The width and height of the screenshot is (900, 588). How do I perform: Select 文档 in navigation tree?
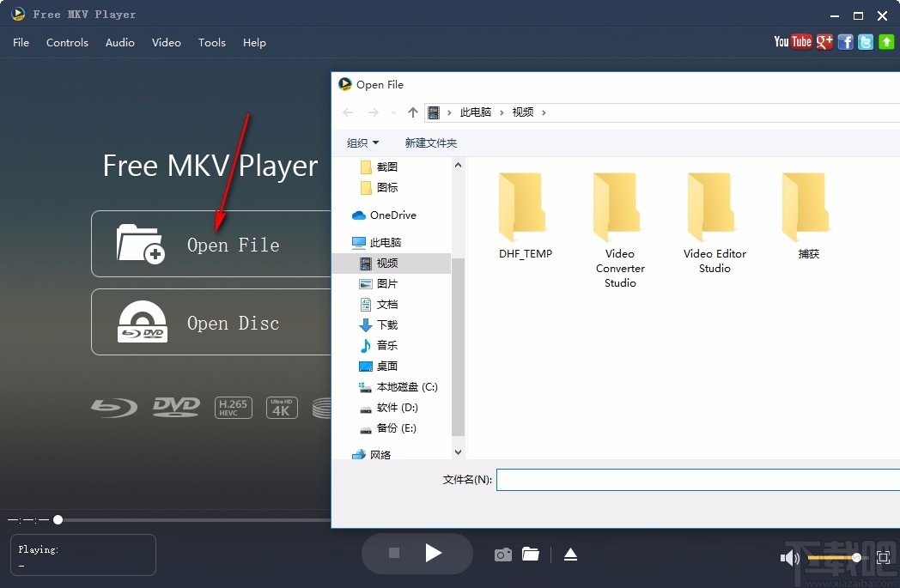(x=378, y=305)
